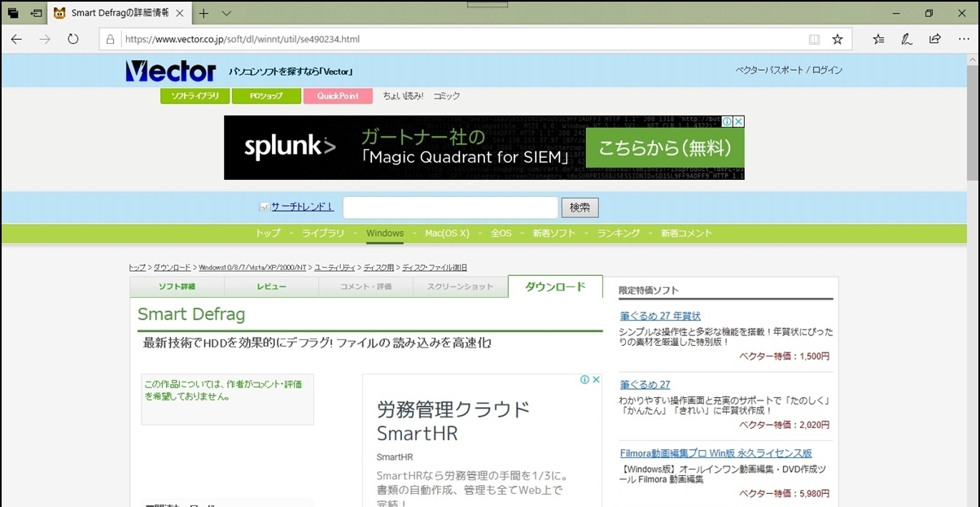The height and width of the screenshot is (507, 980).
Task: Refresh the page with reload icon
Action: point(73,39)
